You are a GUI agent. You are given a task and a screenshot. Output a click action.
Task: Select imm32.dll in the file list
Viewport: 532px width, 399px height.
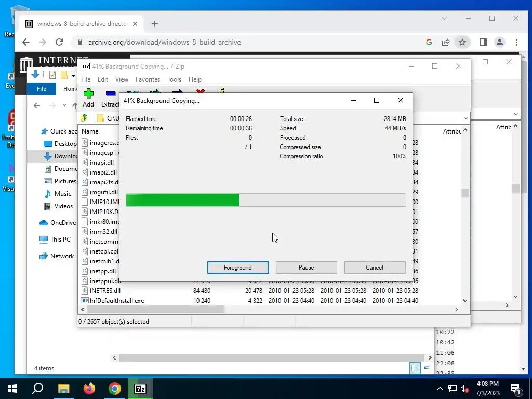tap(100, 231)
